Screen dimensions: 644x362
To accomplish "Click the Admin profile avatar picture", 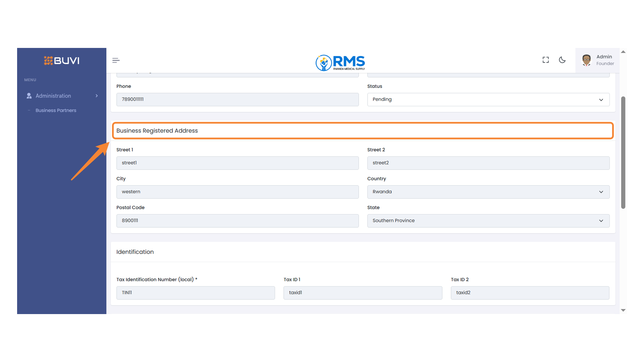I will point(586,60).
